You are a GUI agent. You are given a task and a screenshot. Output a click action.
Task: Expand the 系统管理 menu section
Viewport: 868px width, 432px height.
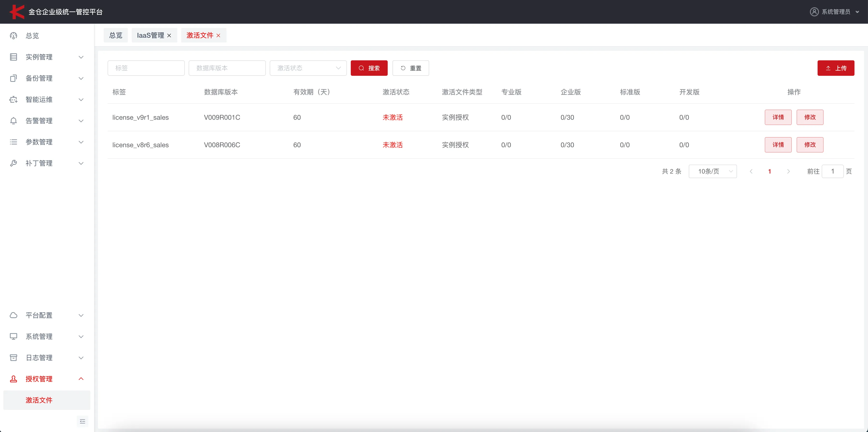click(81, 336)
